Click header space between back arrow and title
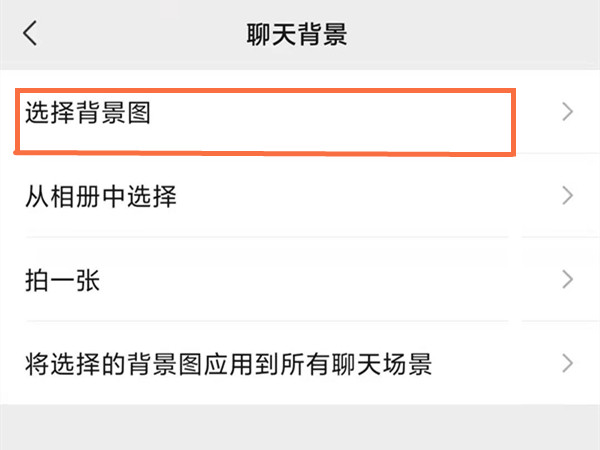600x450 pixels. point(140,33)
